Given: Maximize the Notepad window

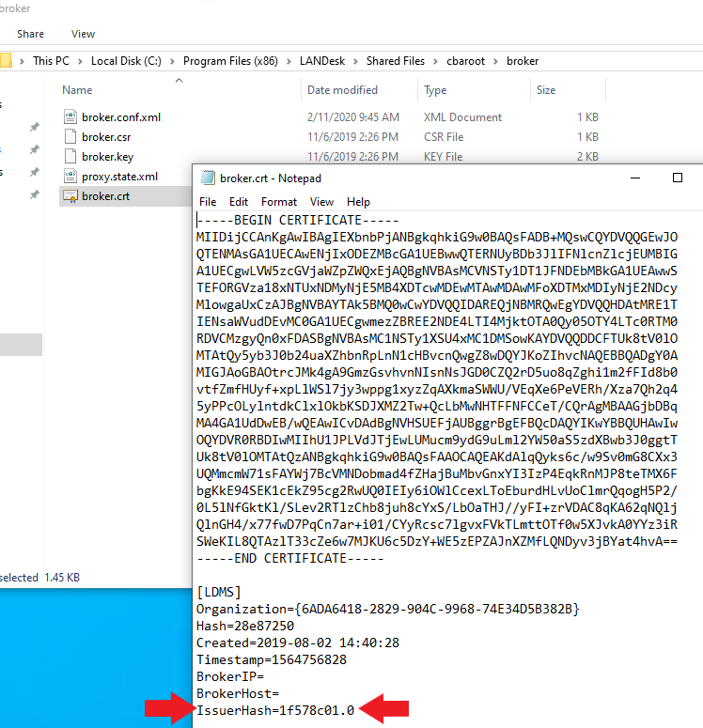Looking at the screenshot, I should tap(677, 178).
